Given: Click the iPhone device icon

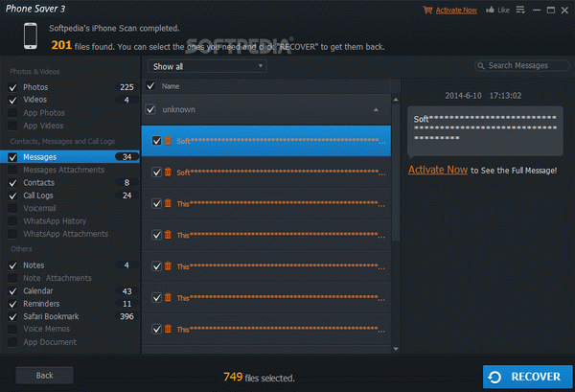Looking at the screenshot, I should (31, 35).
